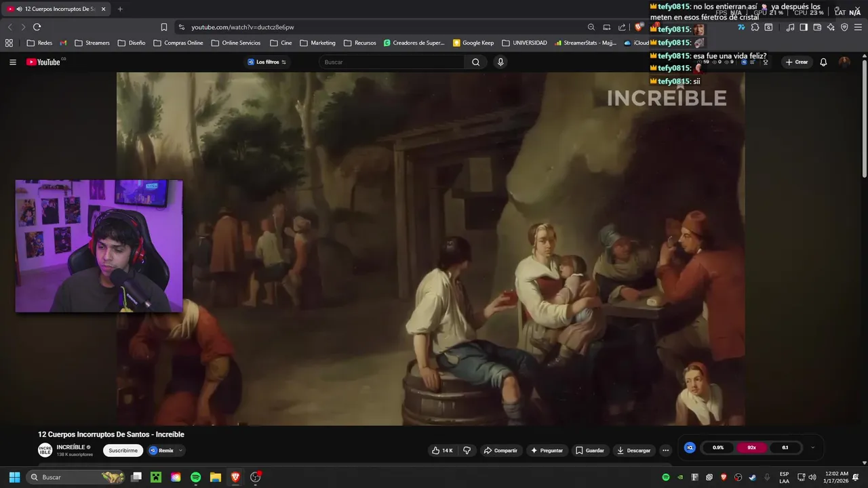
Task: Open Google Keep bookmark
Action: click(473, 43)
